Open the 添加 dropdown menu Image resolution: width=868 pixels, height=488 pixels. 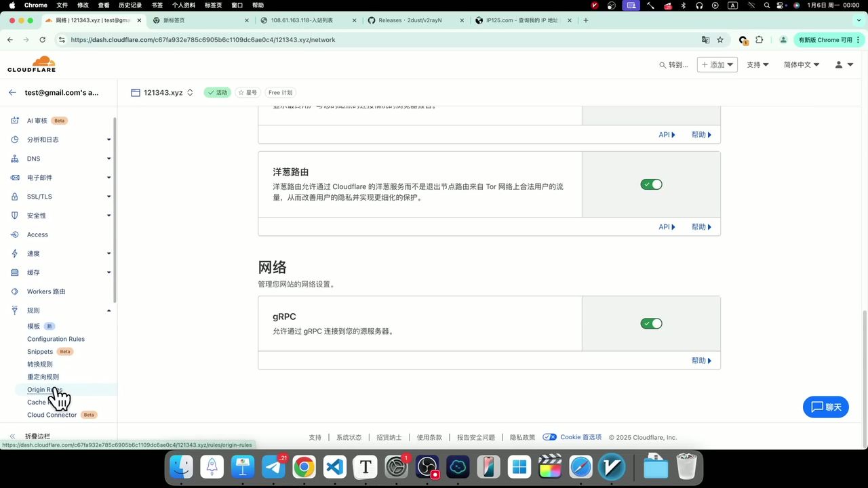pyautogui.click(x=717, y=65)
